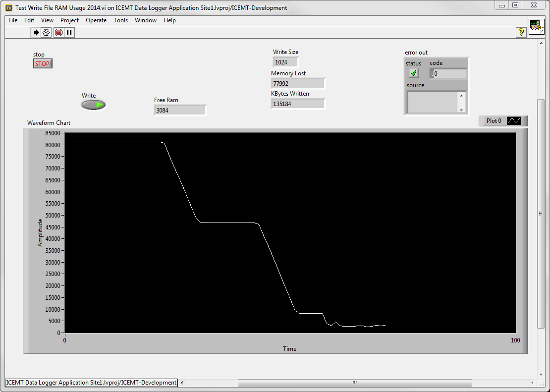Open the Context Help question mark icon
This screenshot has width=550, height=392.
click(x=521, y=32)
